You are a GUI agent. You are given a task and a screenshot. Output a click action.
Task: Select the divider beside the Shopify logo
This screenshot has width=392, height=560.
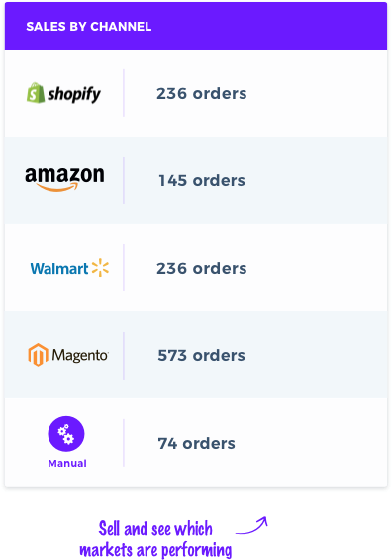pyautogui.click(x=124, y=93)
